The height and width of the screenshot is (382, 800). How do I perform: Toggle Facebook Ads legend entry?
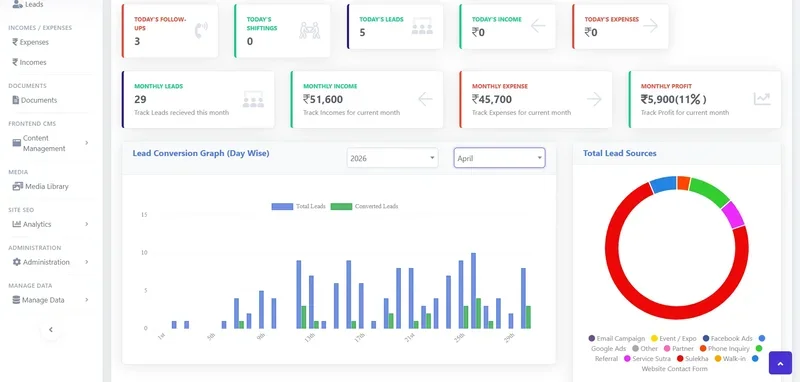728,338
